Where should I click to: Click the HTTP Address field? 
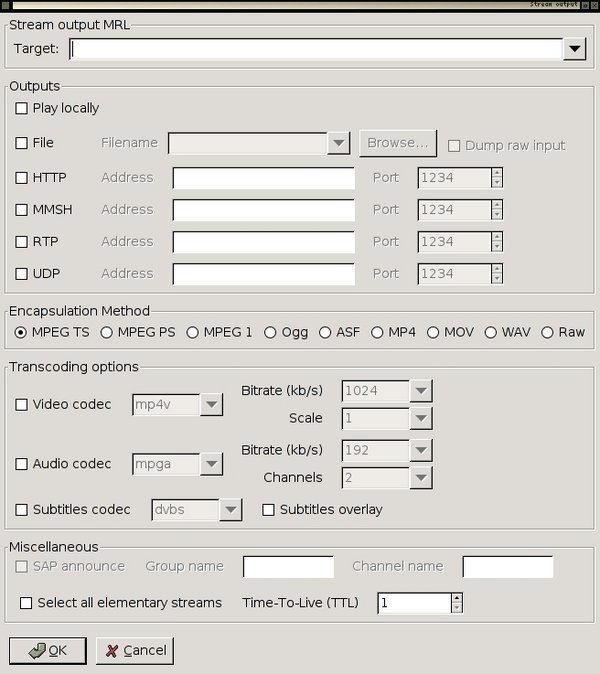(x=264, y=178)
